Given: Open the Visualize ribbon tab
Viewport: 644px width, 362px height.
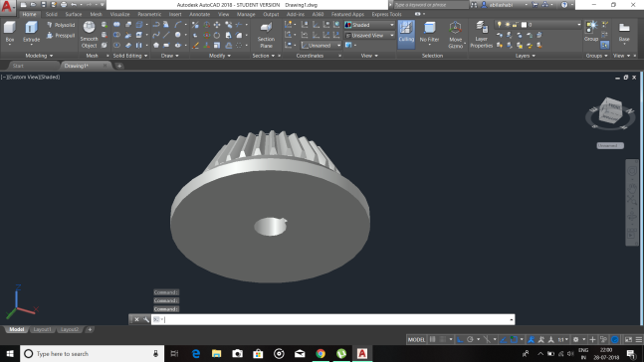Looking at the screenshot, I should tap(119, 14).
